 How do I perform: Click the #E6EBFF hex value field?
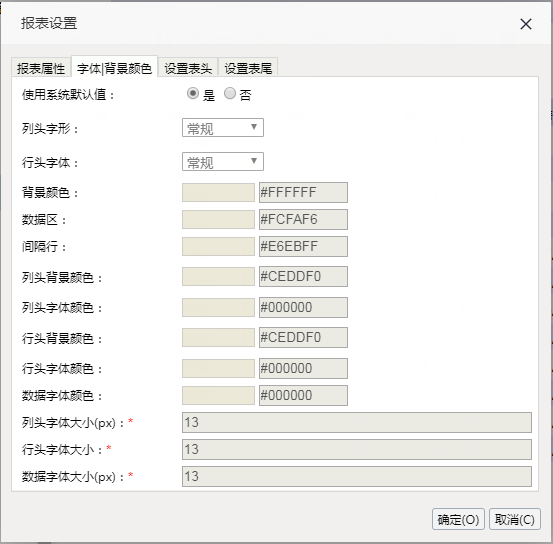pos(303,246)
